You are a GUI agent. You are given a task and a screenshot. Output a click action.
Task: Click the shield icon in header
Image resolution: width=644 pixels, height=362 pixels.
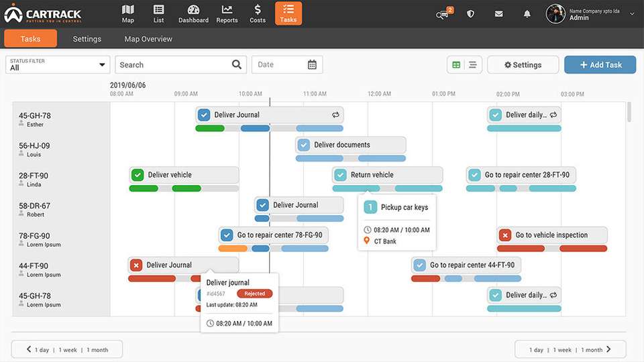pos(470,13)
